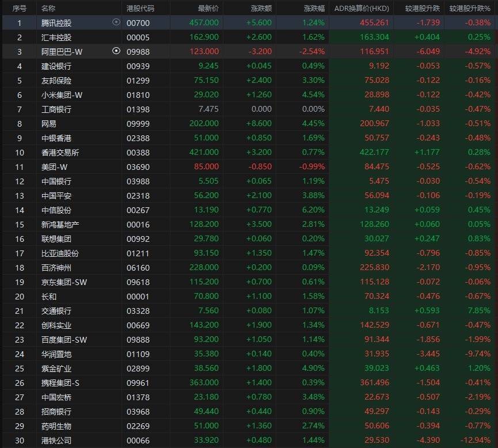This screenshot has height=448, width=498.
Task: Click change percent 6.20%
Action: coord(313,210)
